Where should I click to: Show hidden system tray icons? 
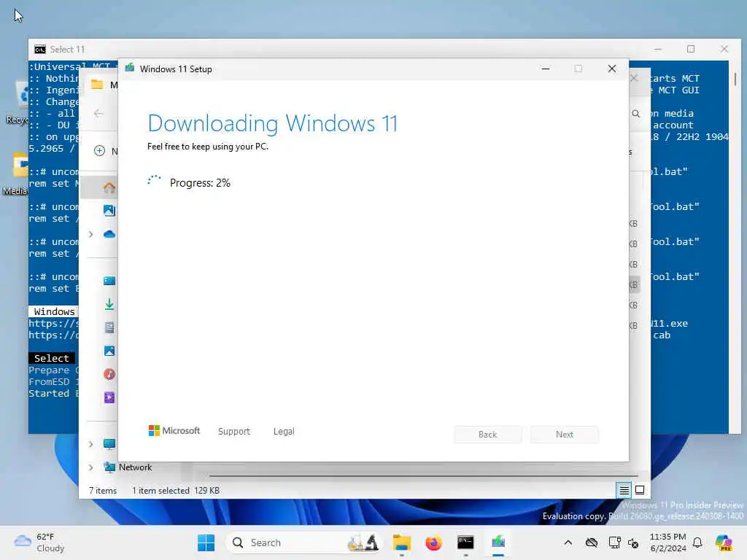pyautogui.click(x=568, y=542)
